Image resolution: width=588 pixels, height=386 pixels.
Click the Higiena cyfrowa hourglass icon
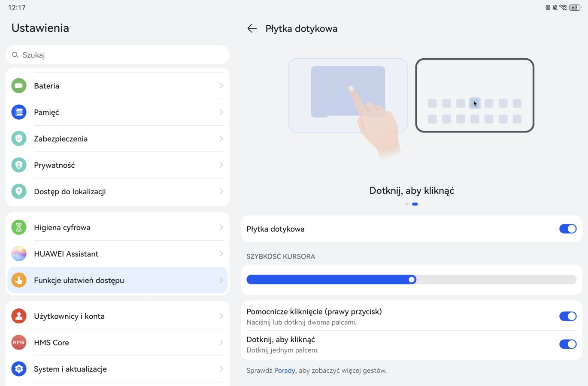pos(19,227)
